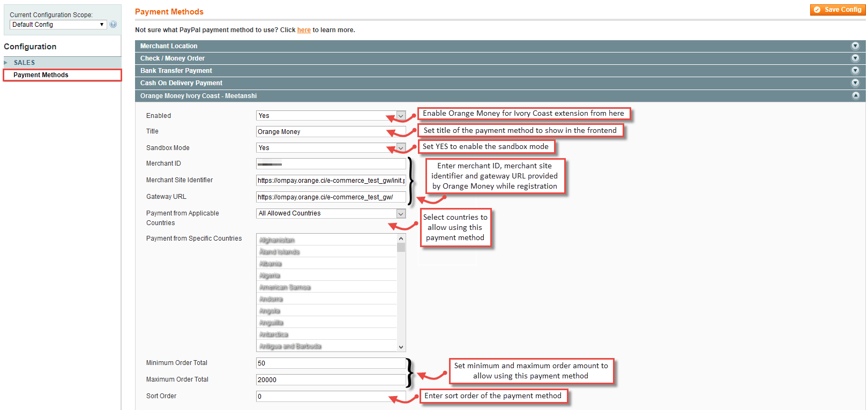Select Albania in the countries list

327,264
